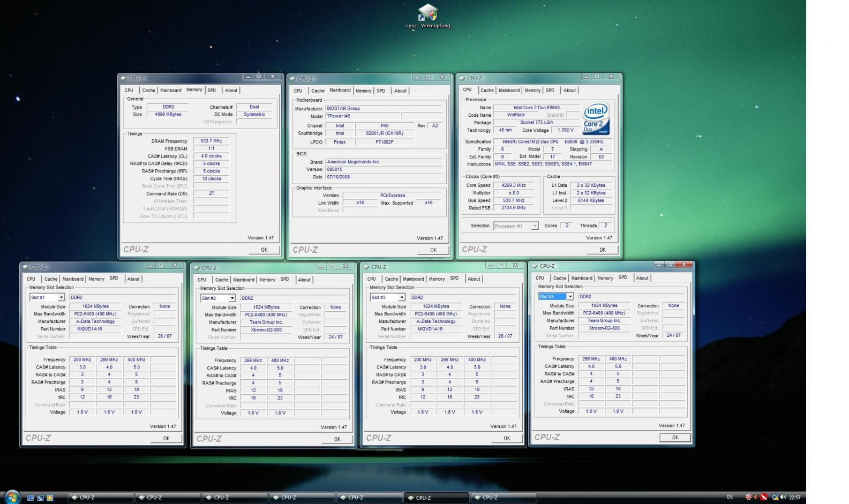
Task: Click the title bar icon of the Memory-tab CPU-Z window
Action: [123, 78]
